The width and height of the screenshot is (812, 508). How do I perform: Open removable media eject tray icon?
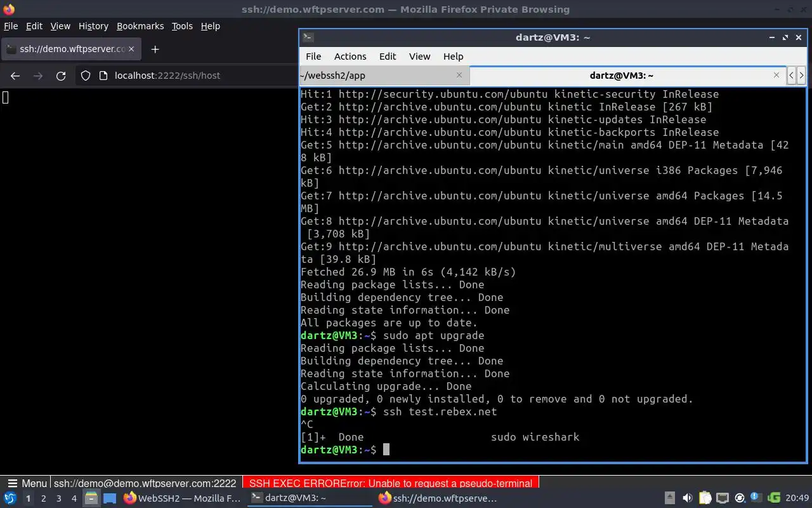tap(669, 498)
